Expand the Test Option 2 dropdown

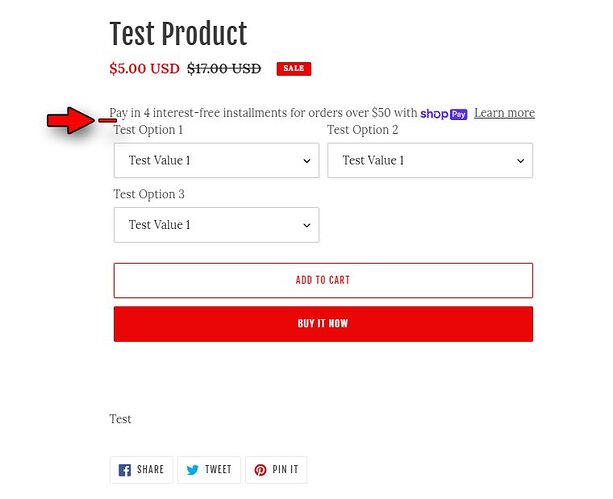[430, 160]
